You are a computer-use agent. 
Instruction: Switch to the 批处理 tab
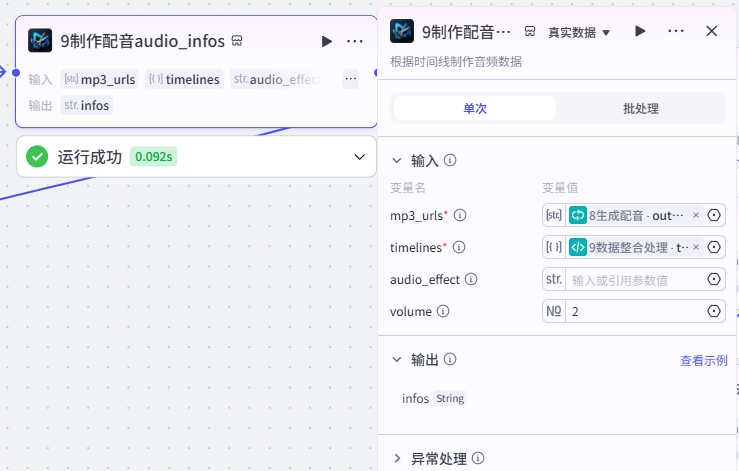640,108
